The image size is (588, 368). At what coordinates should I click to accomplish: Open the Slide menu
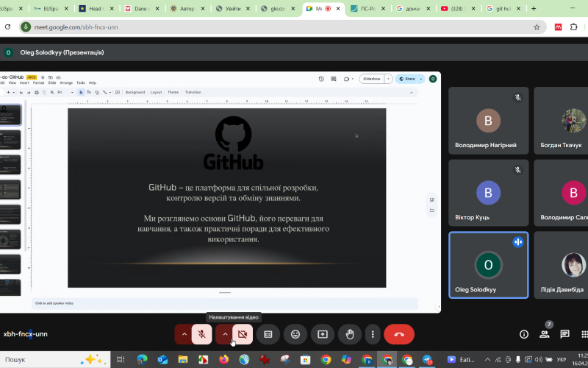click(51, 82)
